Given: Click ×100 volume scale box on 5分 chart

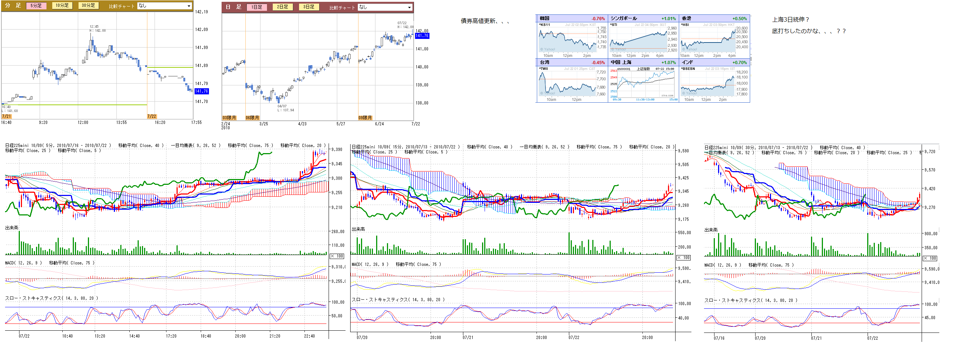Looking at the screenshot, I should 337,256.
